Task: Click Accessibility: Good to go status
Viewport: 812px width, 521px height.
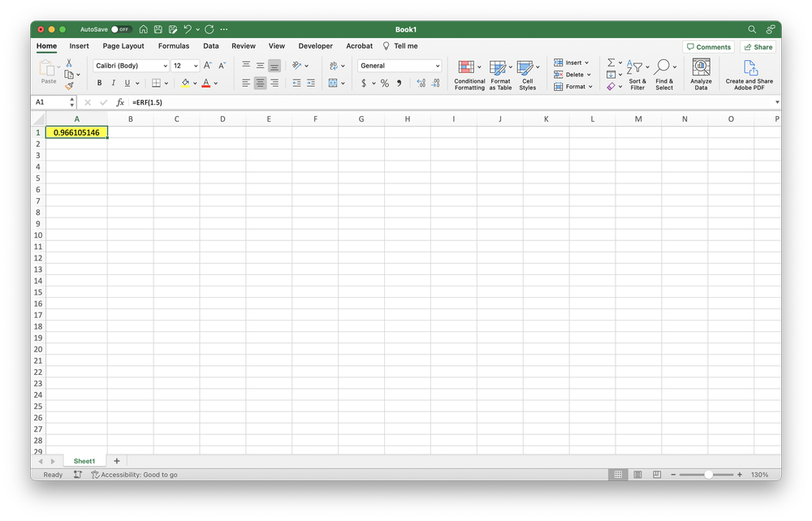Action: (134, 475)
